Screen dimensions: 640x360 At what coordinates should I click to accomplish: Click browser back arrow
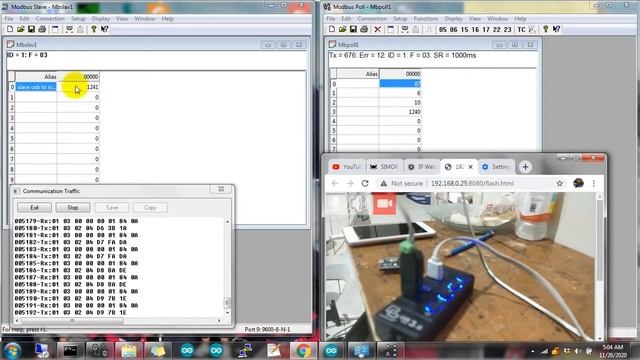point(335,184)
